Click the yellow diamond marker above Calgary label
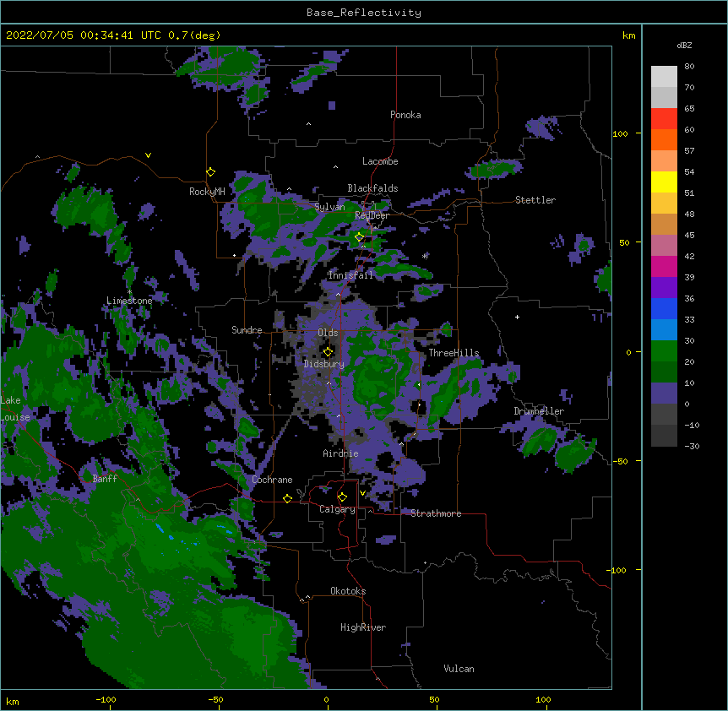 [342, 497]
